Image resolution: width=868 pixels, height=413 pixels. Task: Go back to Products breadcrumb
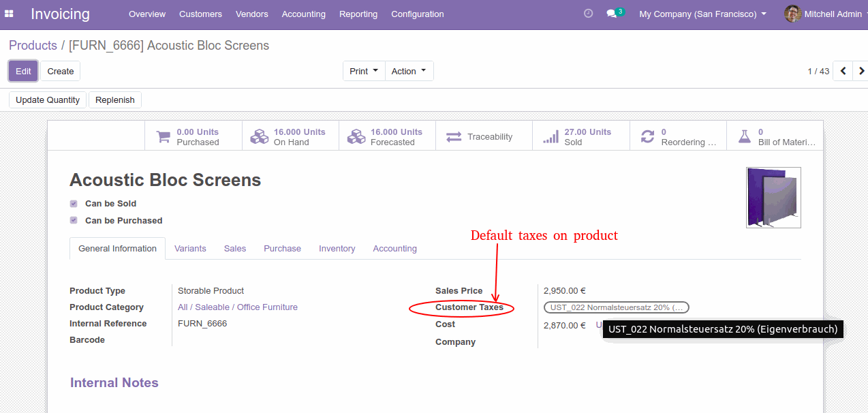point(33,46)
